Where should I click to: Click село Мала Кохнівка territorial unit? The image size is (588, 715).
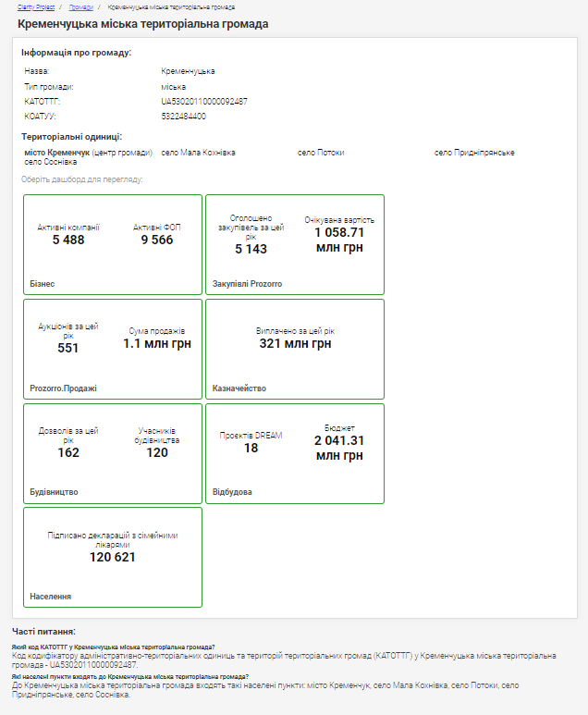pos(198,153)
